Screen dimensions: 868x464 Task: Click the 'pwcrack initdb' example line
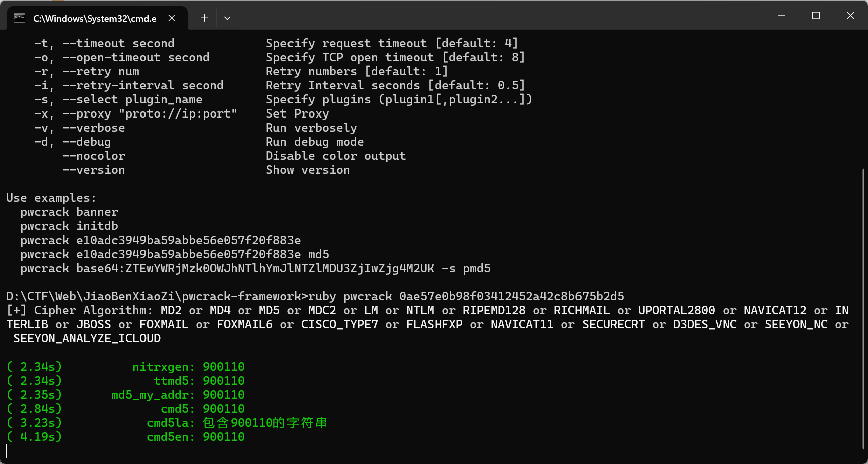pyautogui.click(x=69, y=226)
